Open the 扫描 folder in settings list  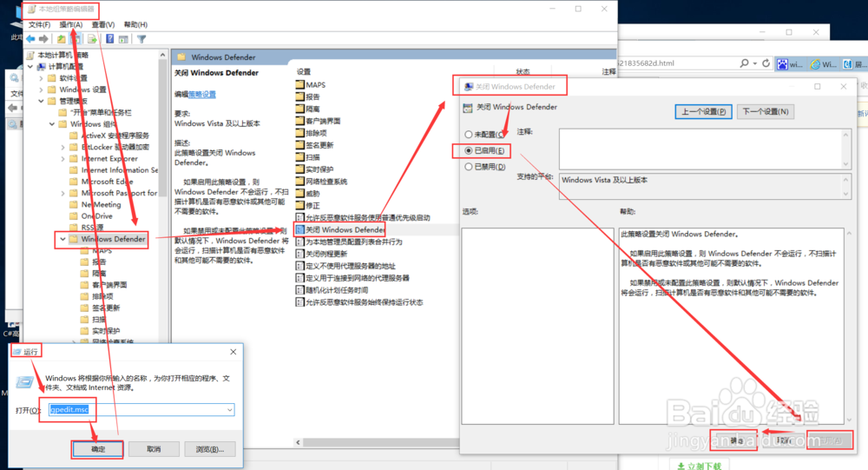coord(308,157)
